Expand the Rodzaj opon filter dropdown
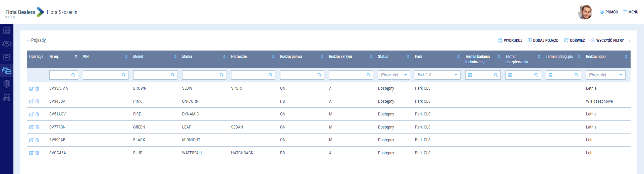Screen dimensions: 644x174 (x=621, y=75)
